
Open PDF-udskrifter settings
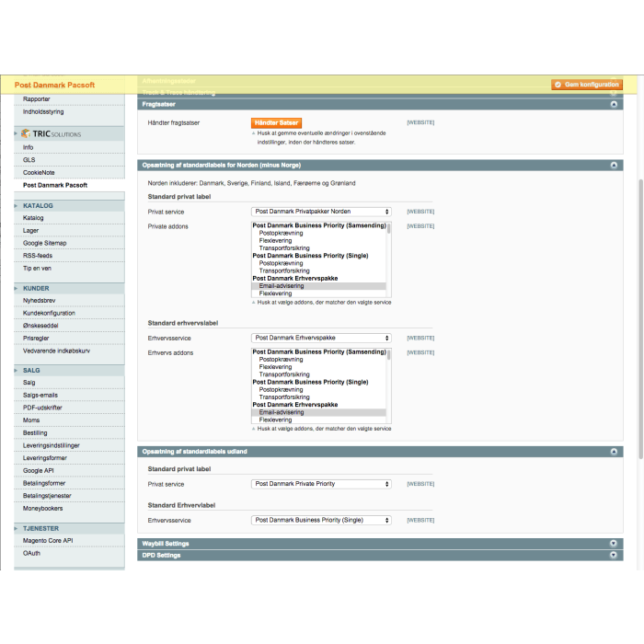point(42,408)
